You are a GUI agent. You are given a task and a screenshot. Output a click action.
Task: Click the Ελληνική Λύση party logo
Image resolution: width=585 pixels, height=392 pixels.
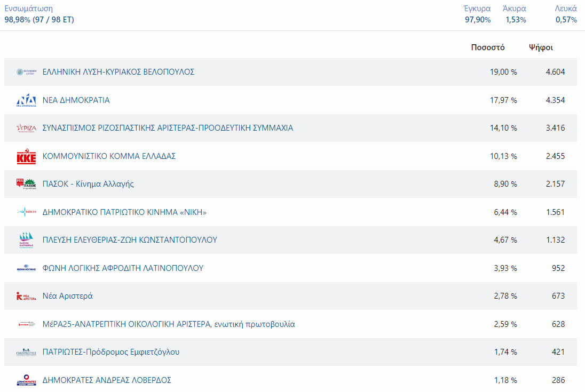pyautogui.click(x=27, y=72)
